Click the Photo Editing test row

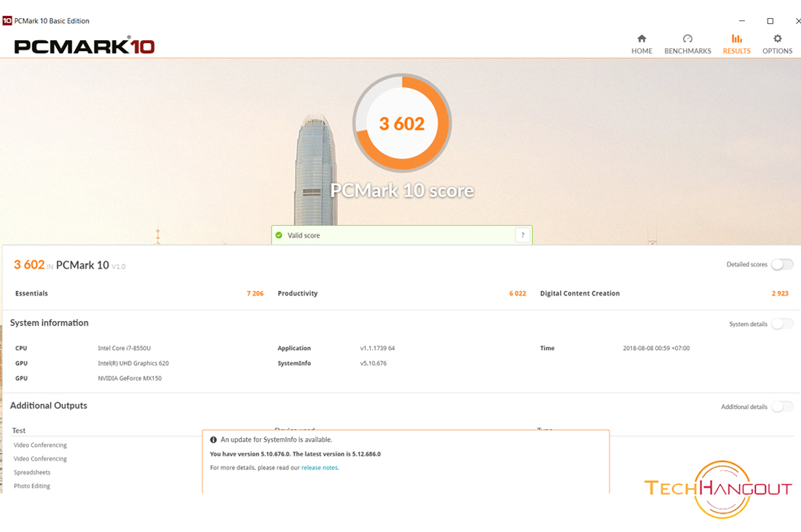click(x=31, y=486)
